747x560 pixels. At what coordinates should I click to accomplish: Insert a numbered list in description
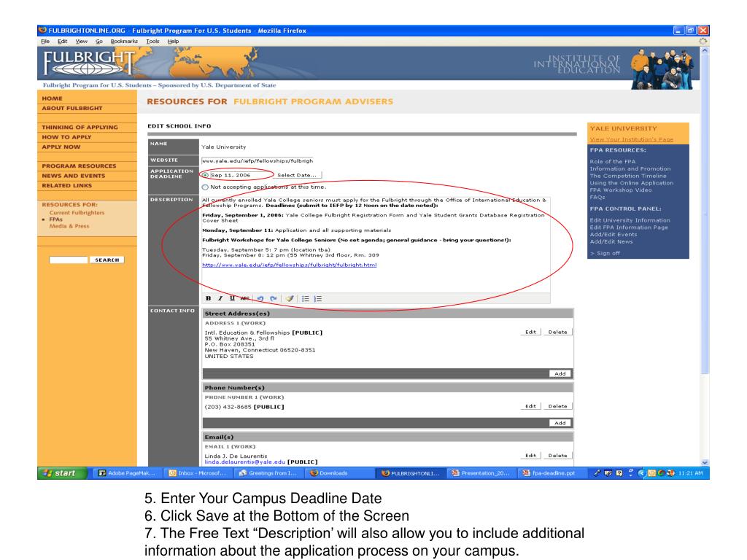(318, 298)
